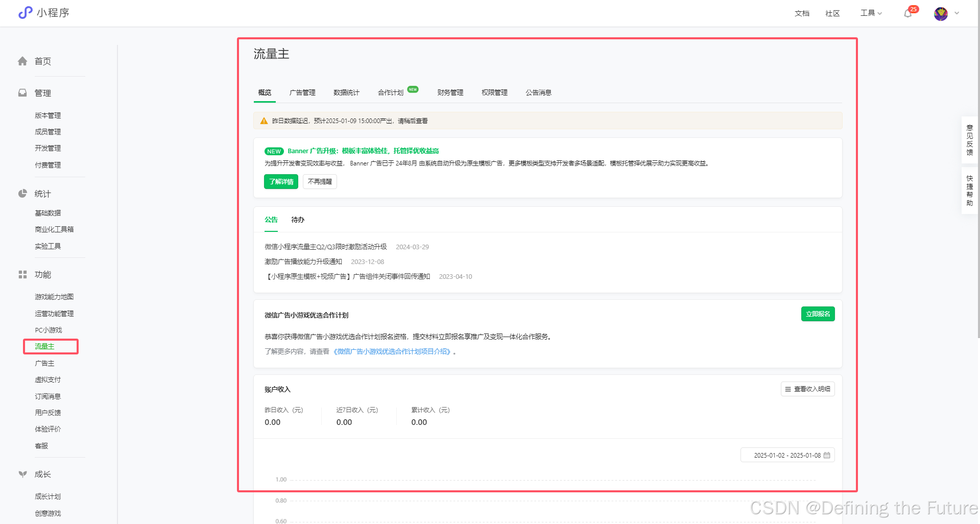Click the data delay warning icon
This screenshot has width=980, height=524.
click(264, 121)
